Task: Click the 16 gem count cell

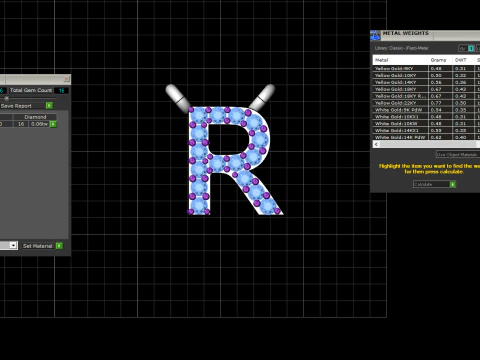Action: pyautogui.click(x=21, y=124)
